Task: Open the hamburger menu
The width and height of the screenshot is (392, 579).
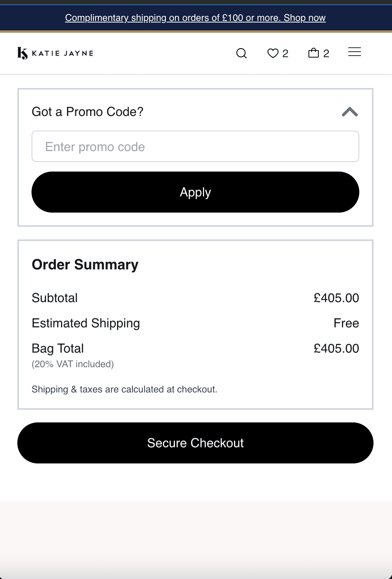Action: click(x=355, y=52)
